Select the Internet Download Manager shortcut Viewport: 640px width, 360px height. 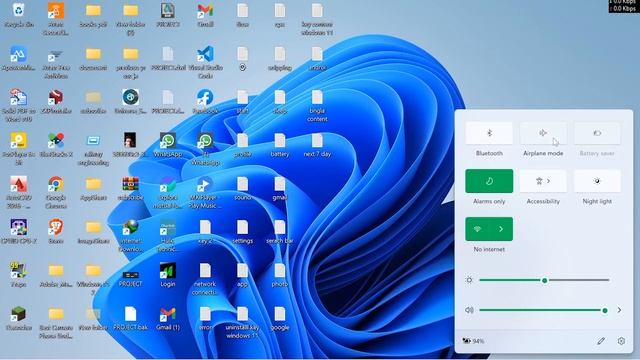point(131,236)
